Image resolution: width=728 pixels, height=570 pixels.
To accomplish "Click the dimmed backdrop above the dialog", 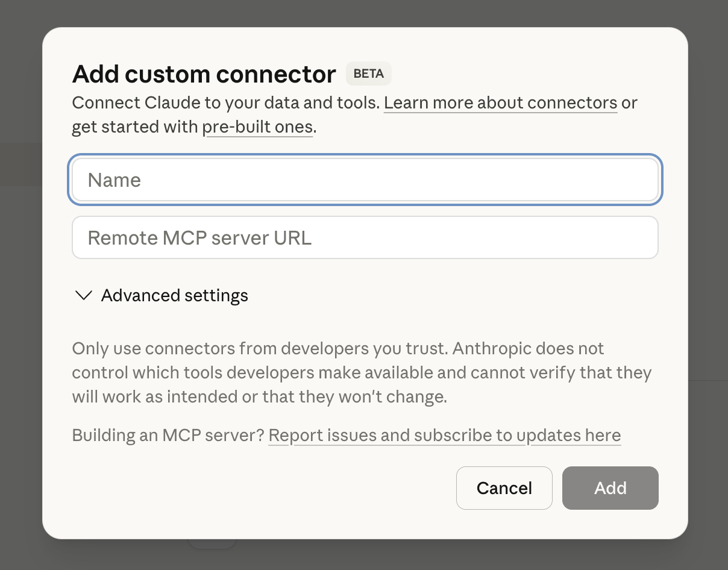I will tap(364, 13).
